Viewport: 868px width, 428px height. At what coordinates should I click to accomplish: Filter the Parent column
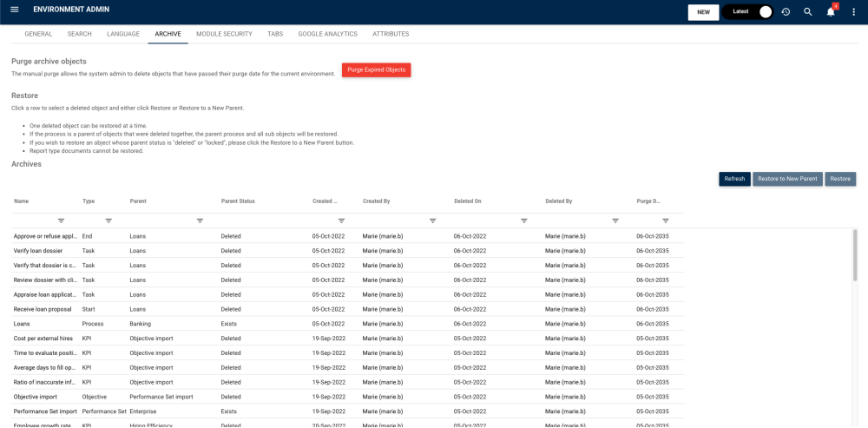click(x=200, y=221)
